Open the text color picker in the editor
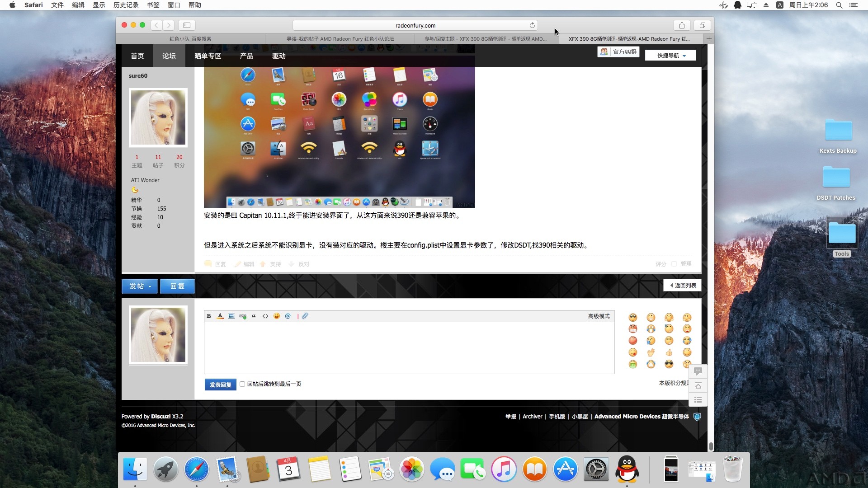Viewport: 868px width, 488px height. pyautogui.click(x=220, y=316)
